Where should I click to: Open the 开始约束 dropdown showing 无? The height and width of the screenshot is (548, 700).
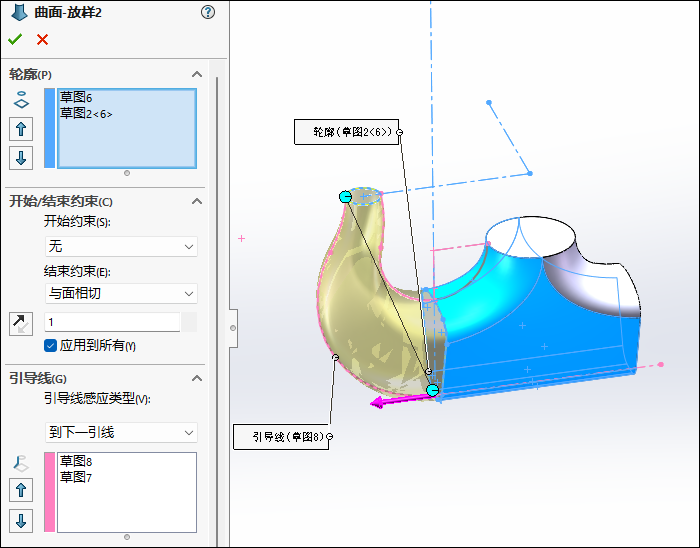121,246
